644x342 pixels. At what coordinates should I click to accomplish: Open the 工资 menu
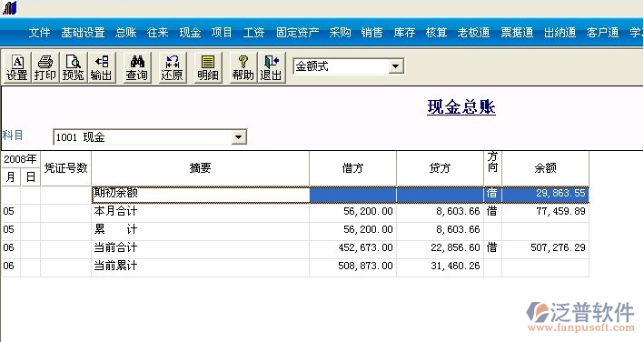pyautogui.click(x=253, y=32)
